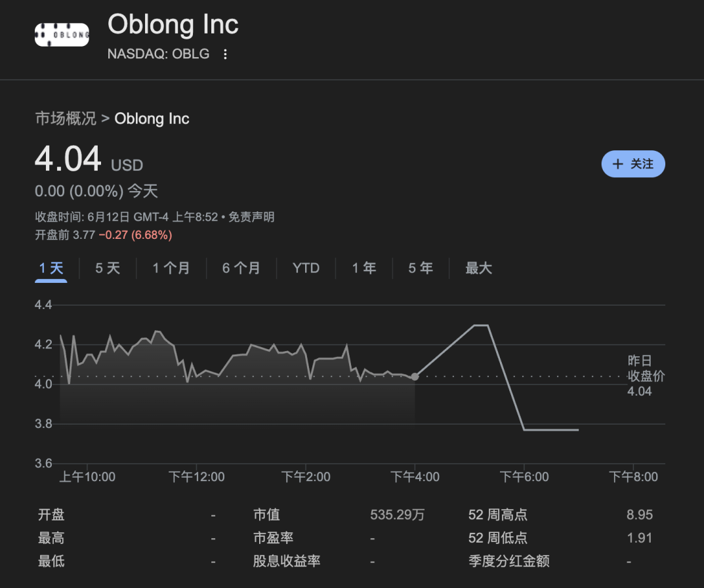
Task: Switch to the 1 年 chart range
Action: click(x=363, y=268)
